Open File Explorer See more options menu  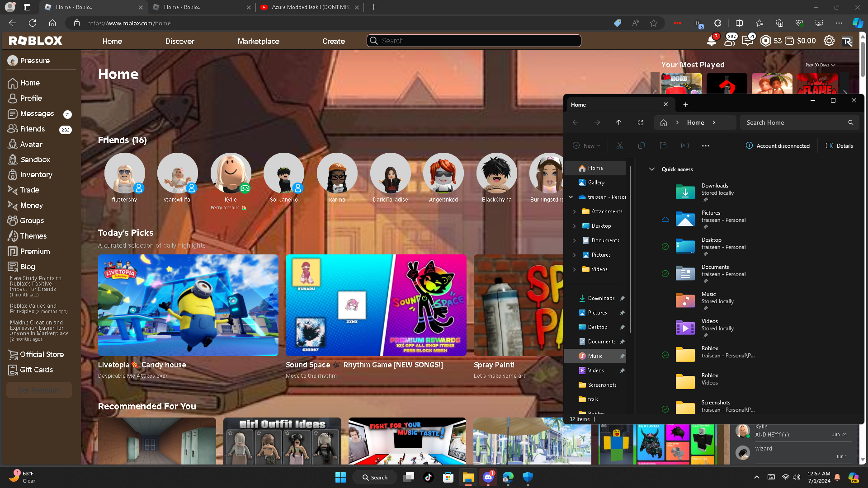tap(706, 146)
